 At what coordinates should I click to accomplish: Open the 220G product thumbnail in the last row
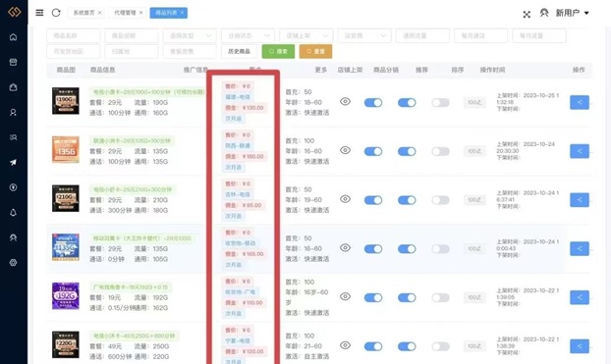coord(66,344)
